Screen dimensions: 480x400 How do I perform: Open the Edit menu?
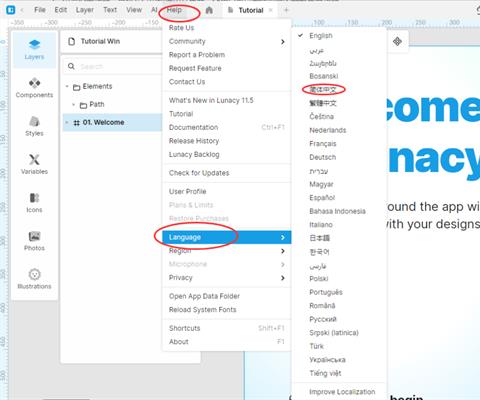[x=61, y=10]
